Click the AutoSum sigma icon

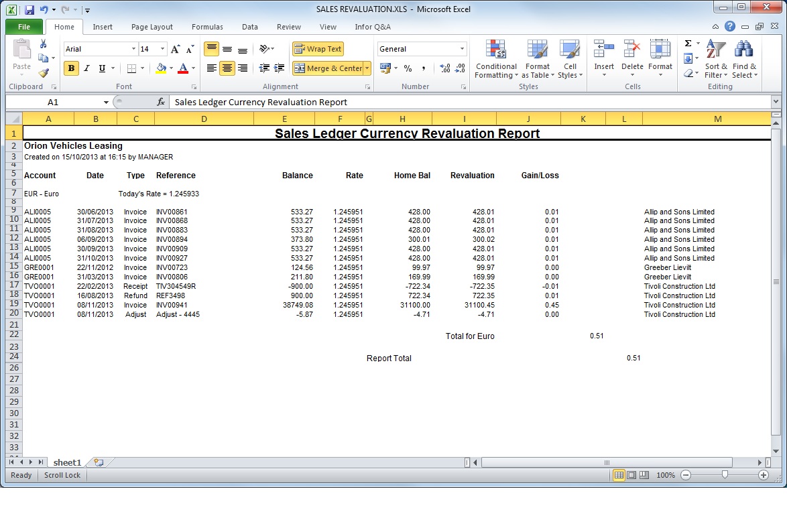(x=688, y=44)
